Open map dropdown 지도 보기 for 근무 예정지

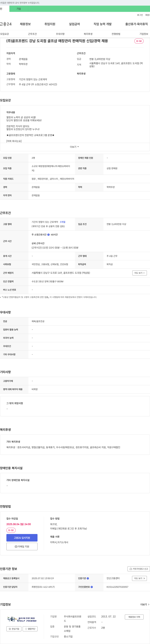(x=140, y=273)
